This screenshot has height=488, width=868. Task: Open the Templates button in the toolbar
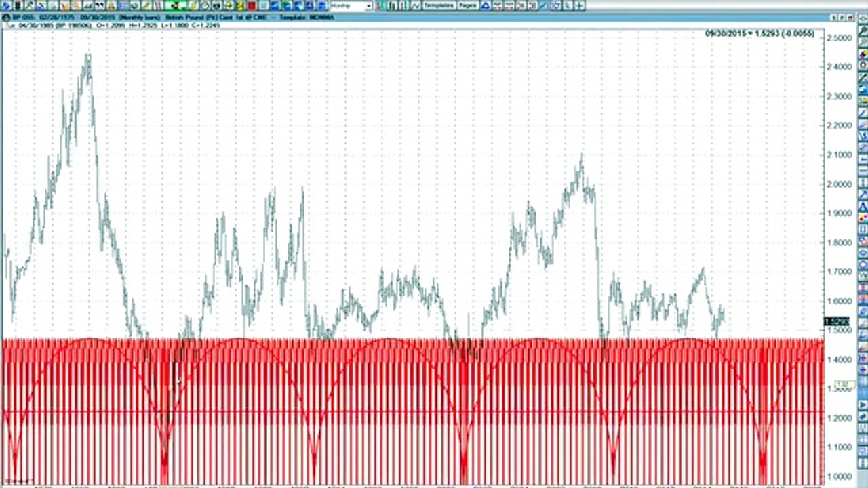pyautogui.click(x=438, y=5)
